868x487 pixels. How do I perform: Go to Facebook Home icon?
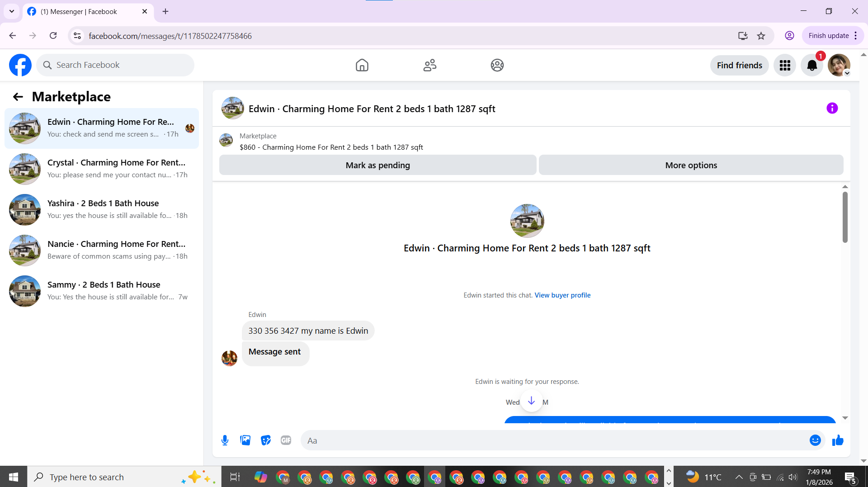(x=362, y=65)
